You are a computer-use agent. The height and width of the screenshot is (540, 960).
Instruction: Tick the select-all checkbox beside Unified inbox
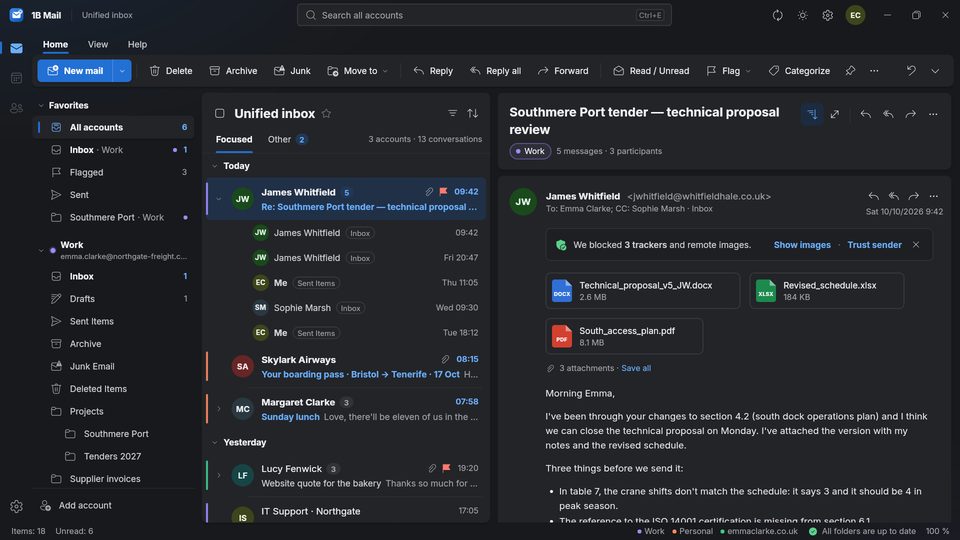(220, 113)
